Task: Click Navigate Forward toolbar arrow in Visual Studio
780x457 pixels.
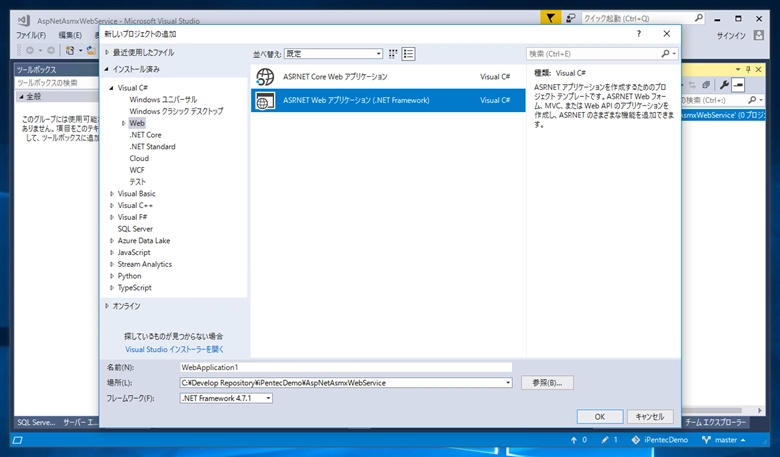Action: [x=51, y=50]
